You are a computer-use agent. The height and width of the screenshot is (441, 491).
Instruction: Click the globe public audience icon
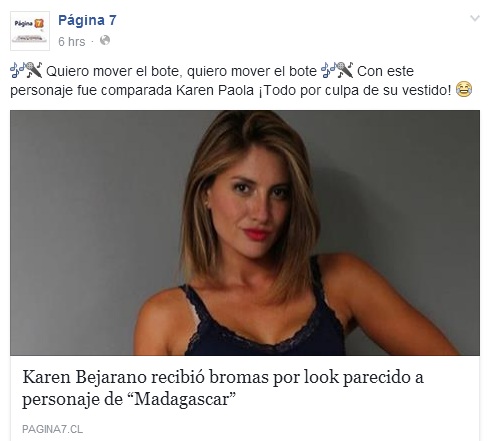(105, 40)
